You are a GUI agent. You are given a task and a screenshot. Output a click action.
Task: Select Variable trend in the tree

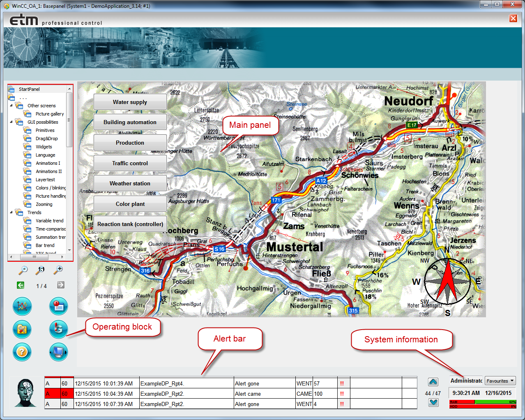(49, 221)
